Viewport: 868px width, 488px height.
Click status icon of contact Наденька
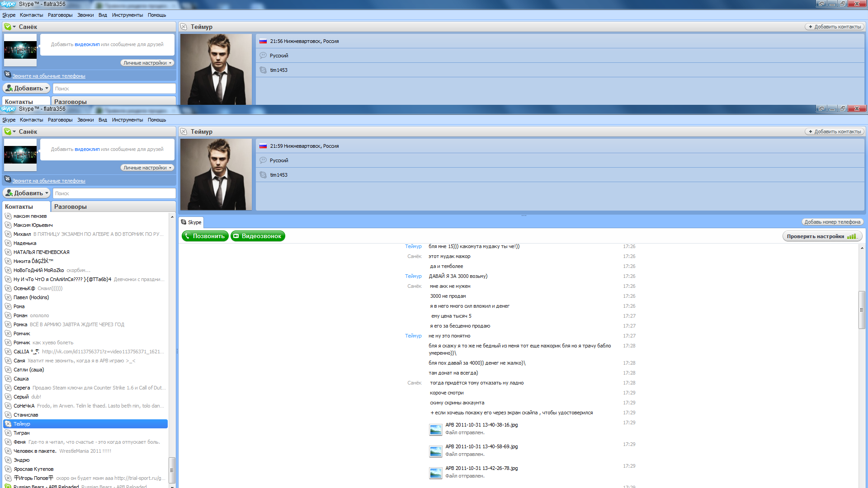(8, 243)
